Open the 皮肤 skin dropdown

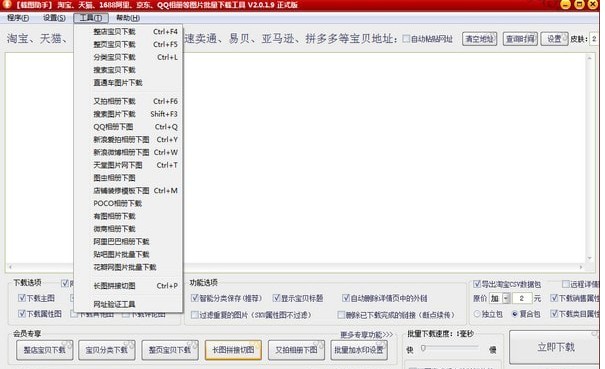click(x=595, y=39)
